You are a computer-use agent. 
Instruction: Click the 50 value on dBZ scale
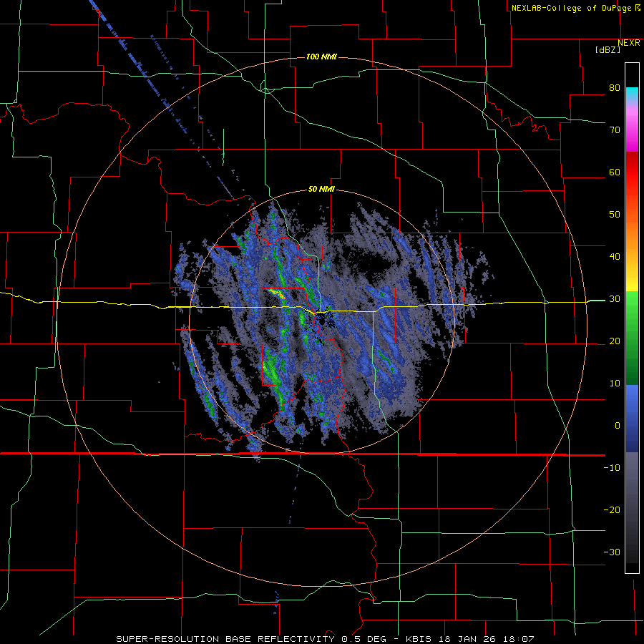[x=615, y=215]
